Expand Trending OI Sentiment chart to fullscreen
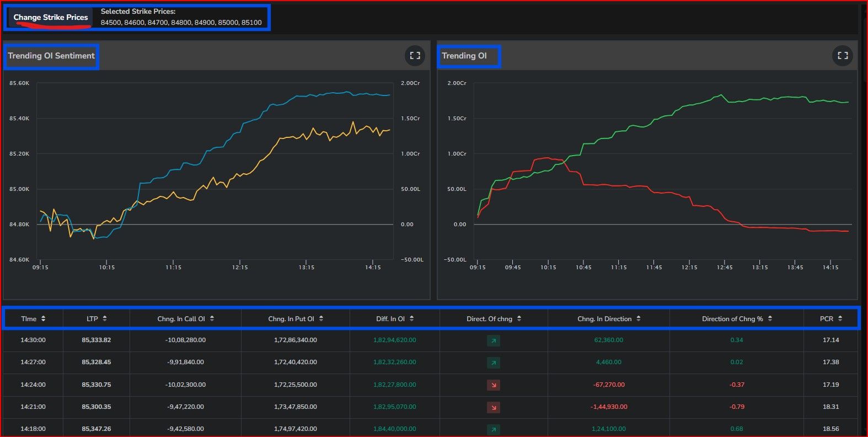The height and width of the screenshot is (437, 868). point(415,56)
